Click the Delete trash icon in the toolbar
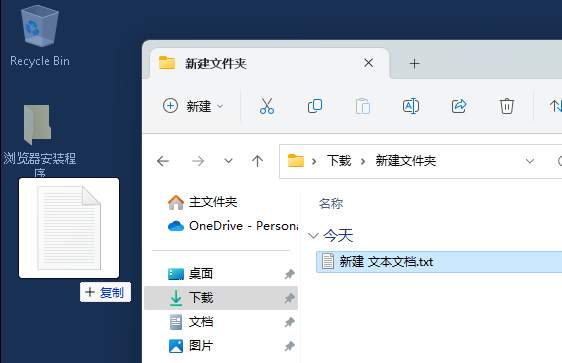Screen dimensions: 562x363 coord(507,106)
